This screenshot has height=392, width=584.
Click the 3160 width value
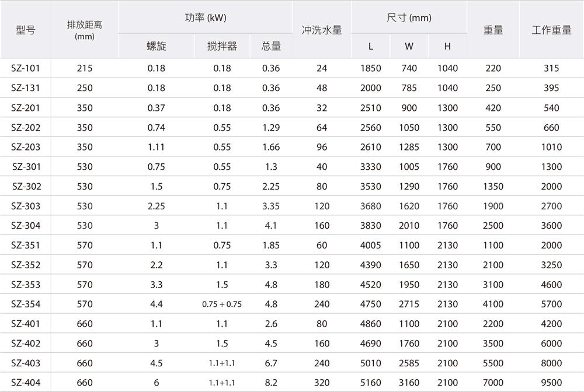point(409,383)
